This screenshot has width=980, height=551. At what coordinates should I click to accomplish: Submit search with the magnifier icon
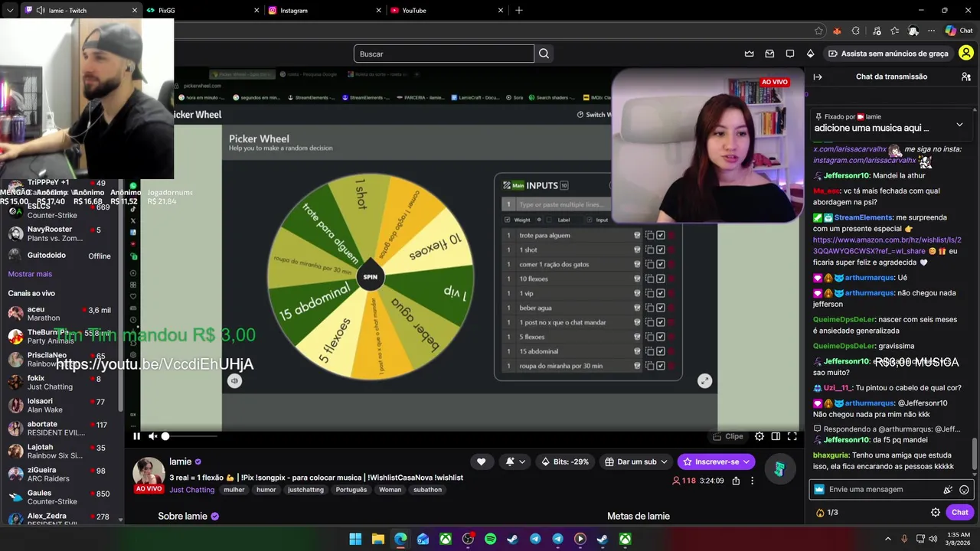(x=544, y=54)
